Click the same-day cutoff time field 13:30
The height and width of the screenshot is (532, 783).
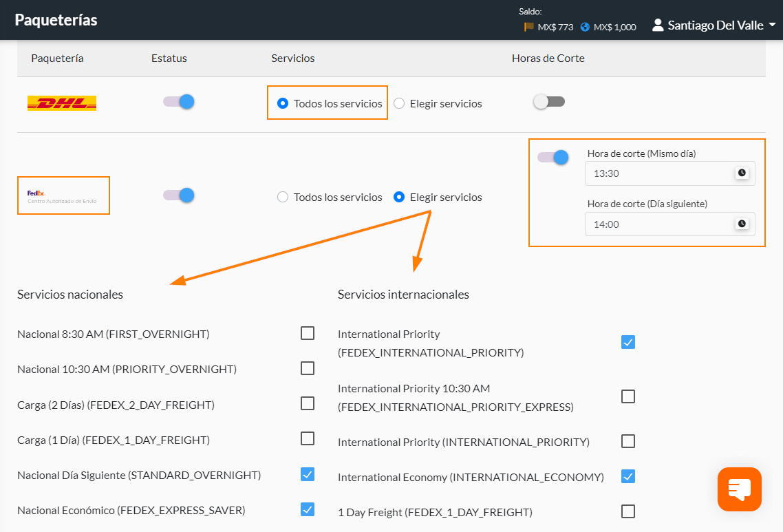click(x=657, y=173)
